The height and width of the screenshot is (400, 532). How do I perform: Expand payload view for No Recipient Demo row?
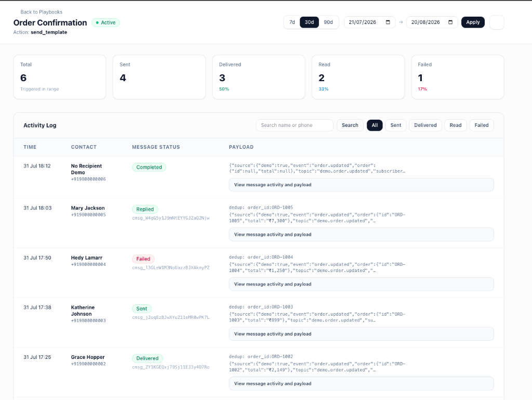click(362, 185)
